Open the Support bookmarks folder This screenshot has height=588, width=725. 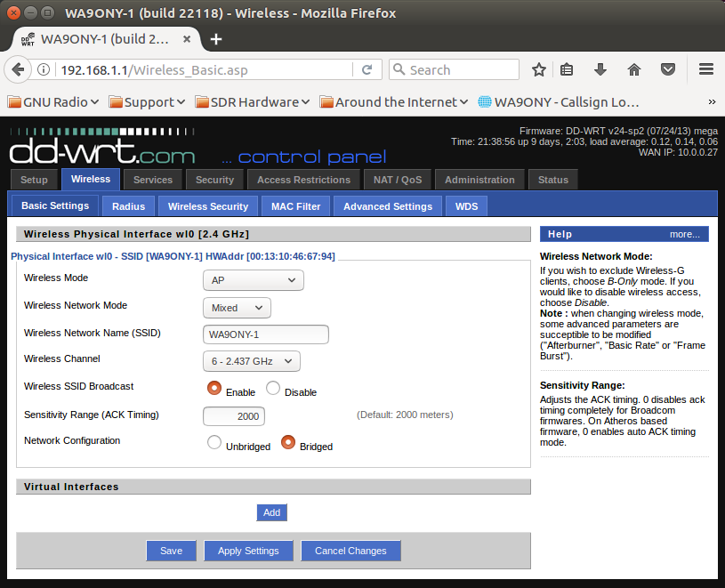click(x=147, y=101)
